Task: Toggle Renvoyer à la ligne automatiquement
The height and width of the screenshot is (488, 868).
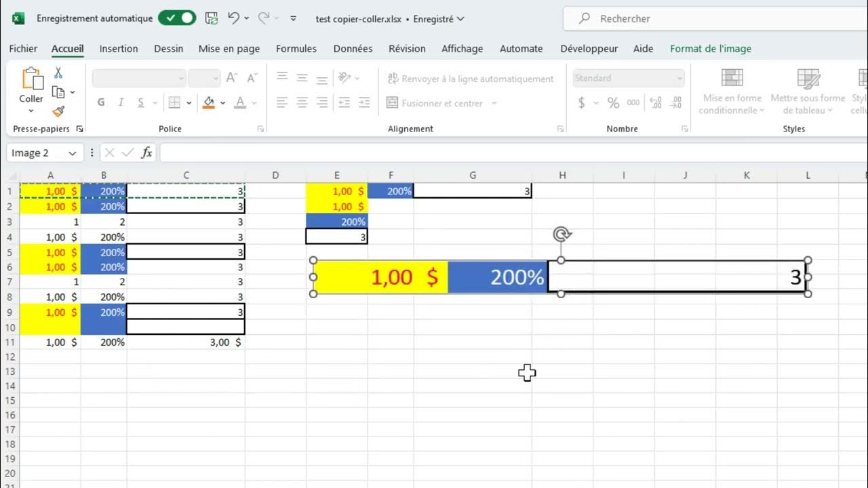Action: [470, 79]
